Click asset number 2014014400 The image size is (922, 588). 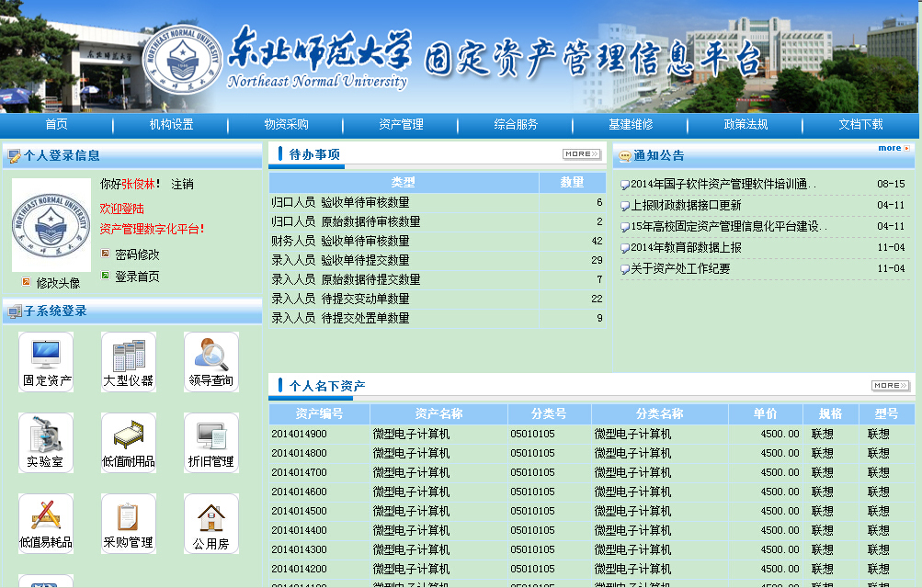[x=299, y=530]
